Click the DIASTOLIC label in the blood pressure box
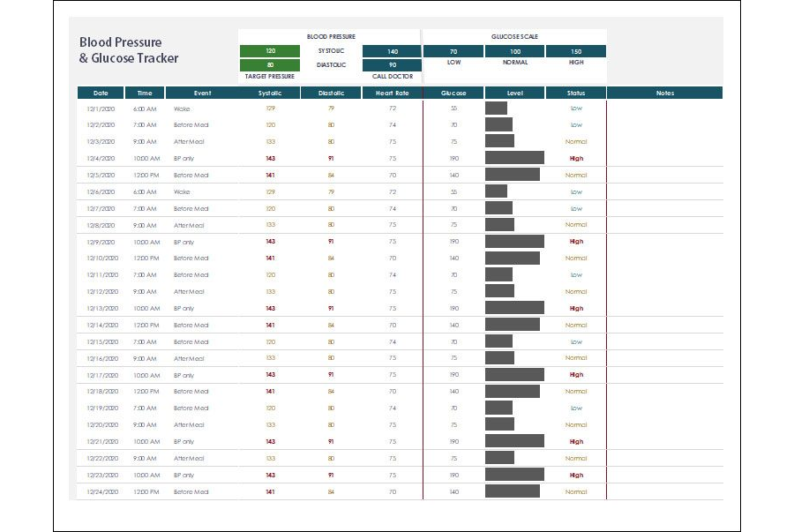 click(x=331, y=64)
